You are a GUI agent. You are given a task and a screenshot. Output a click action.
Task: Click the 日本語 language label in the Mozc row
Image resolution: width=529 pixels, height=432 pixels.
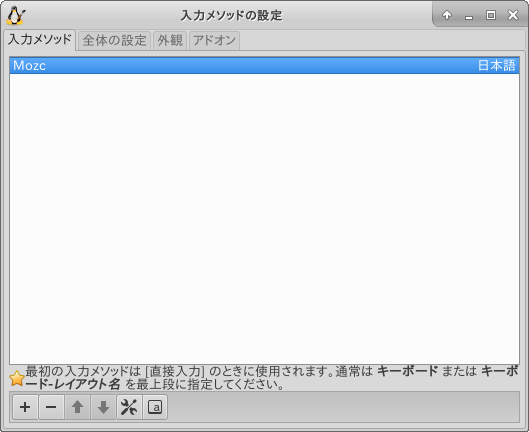(497, 65)
